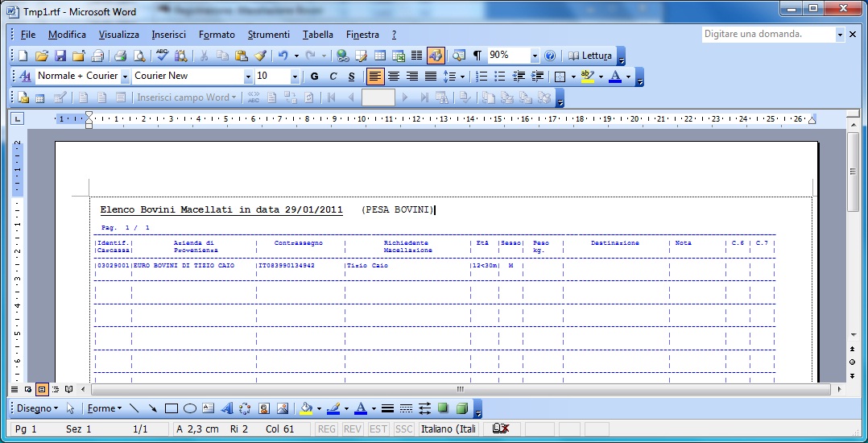Open the font size dropdown arrow
868x443 pixels.
pyautogui.click(x=295, y=77)
